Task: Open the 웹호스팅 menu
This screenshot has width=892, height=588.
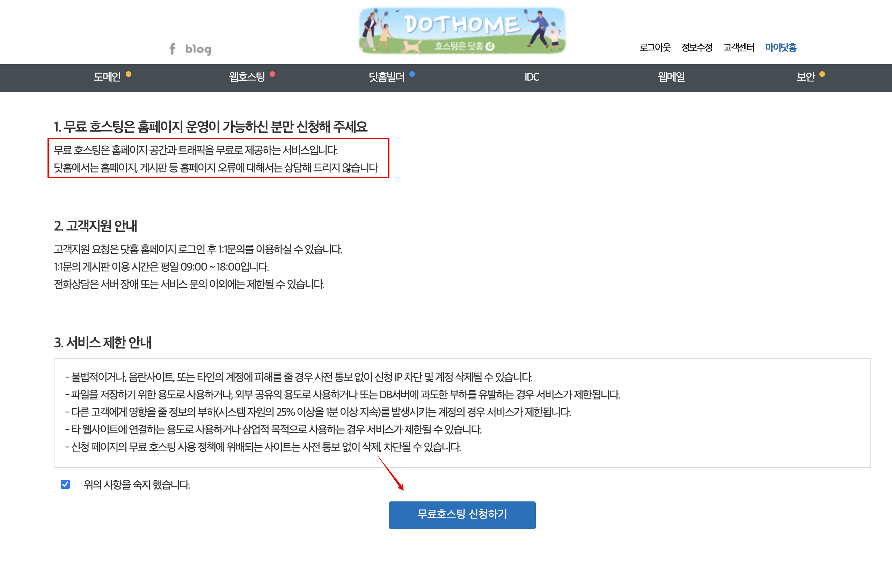Action: (247, 77)
